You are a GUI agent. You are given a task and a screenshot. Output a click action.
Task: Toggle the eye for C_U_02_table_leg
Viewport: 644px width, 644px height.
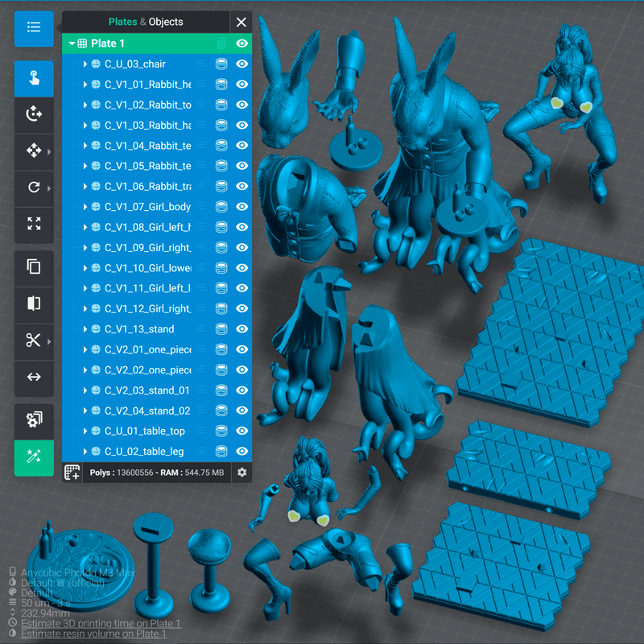click(242, 452)
